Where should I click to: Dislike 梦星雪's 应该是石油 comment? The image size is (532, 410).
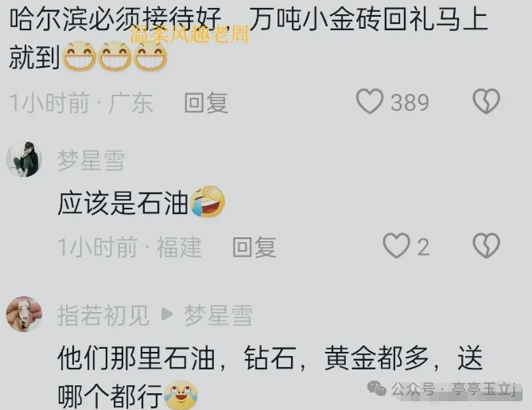(x=486, y=245)
